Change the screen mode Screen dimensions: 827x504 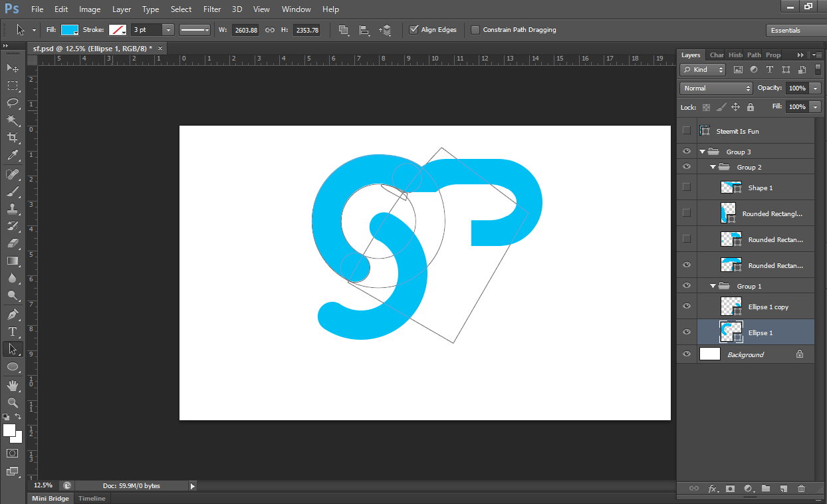click(x=13, y=471)
